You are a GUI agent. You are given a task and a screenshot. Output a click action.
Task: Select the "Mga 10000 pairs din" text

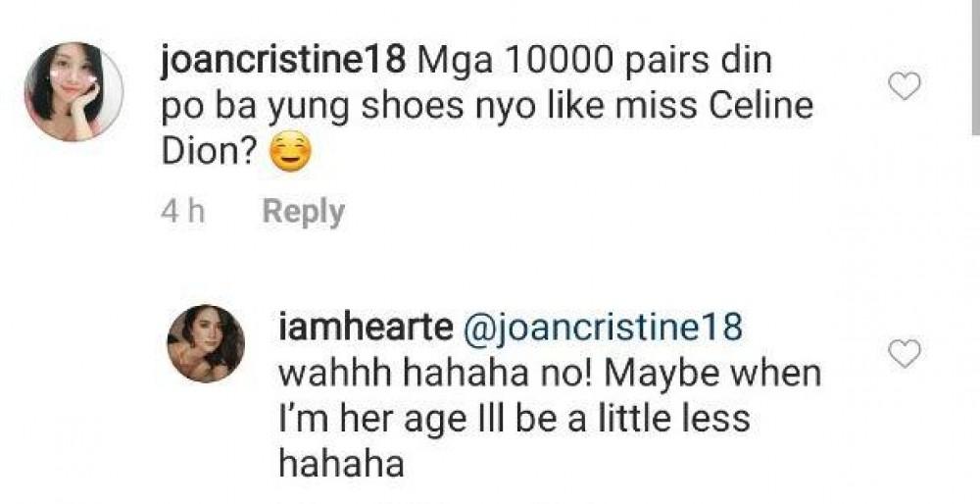596,61
